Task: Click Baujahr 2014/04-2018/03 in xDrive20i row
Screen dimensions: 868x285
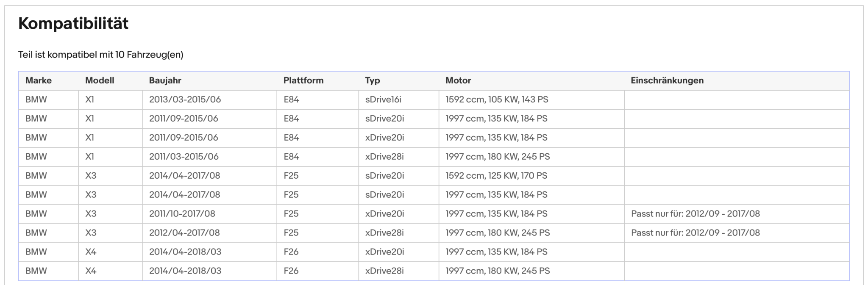Action: pos(185,252)
